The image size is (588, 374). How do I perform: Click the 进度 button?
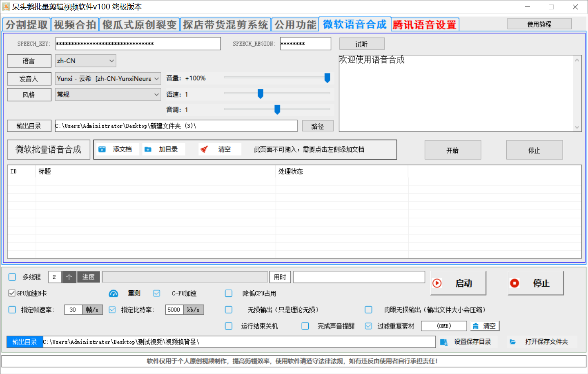[x=88, y=277]
